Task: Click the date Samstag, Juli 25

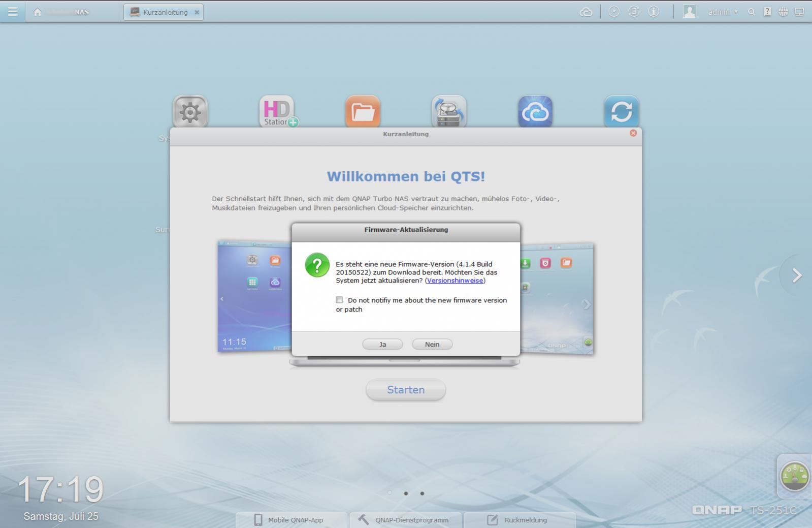Action: coord(61,516)
